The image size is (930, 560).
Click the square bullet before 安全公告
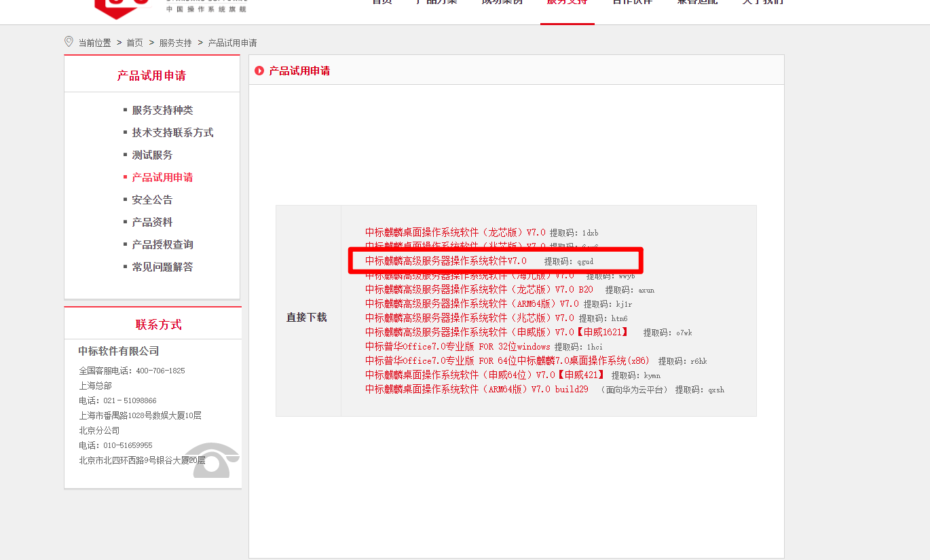point(126,199)
